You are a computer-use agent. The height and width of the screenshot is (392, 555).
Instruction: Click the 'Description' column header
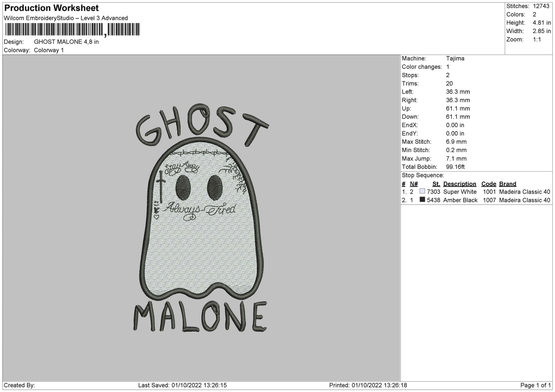point(459,184)
